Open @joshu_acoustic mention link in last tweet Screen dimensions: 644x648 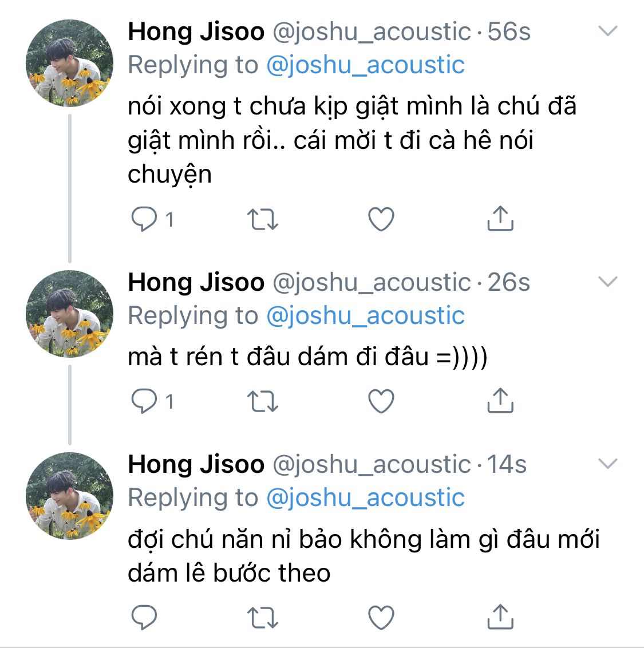365,497
